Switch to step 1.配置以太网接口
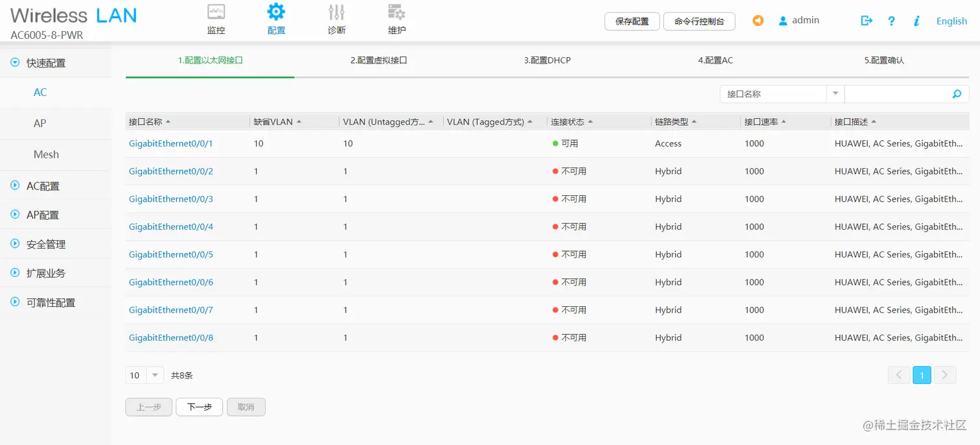The height and width of the screenshot is (445, 980). tap(210, 60)
